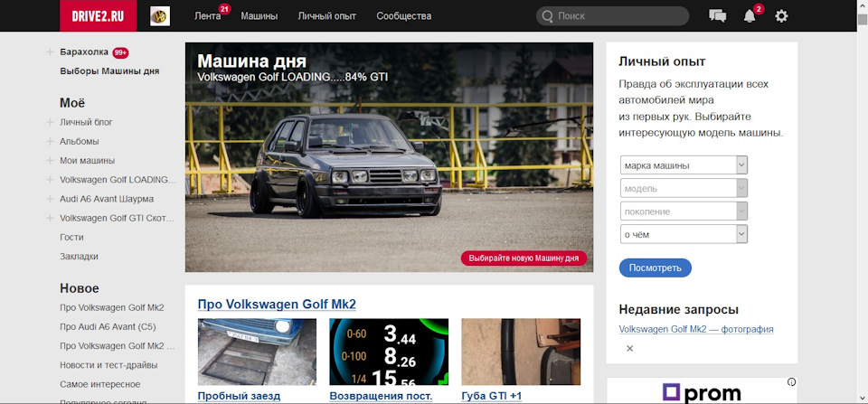The width and height of the screenshot is (868, 404).
Task: Open the acceleration timer thumbnail
Action: pos(389,352)
